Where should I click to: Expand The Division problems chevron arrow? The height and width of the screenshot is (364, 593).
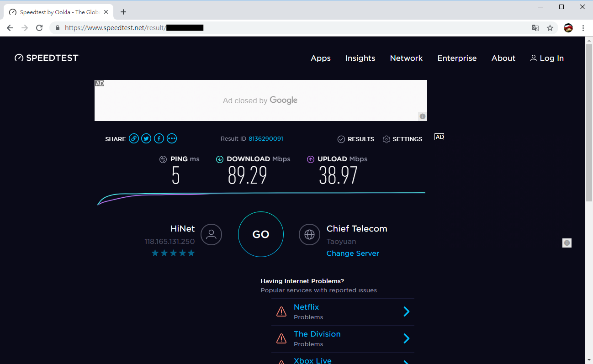tap(406, 338)
